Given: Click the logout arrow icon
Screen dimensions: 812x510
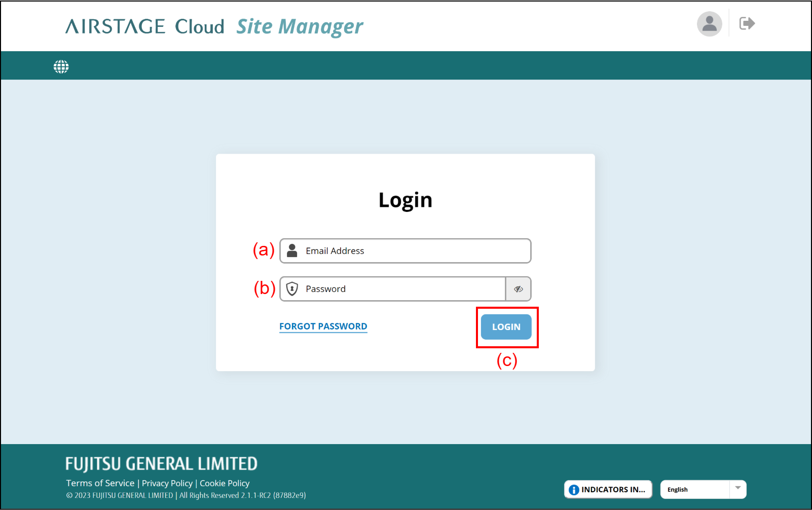Looking at the screenshot, I should coord(747,24).
